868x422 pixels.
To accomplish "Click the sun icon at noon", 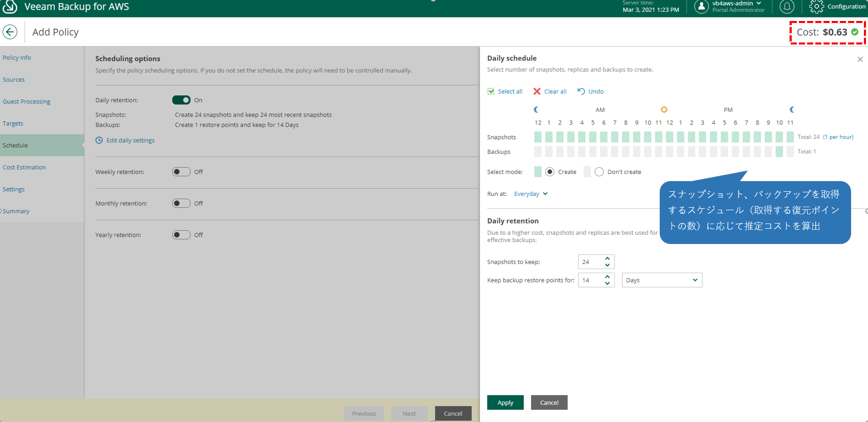I will (664, 109).
